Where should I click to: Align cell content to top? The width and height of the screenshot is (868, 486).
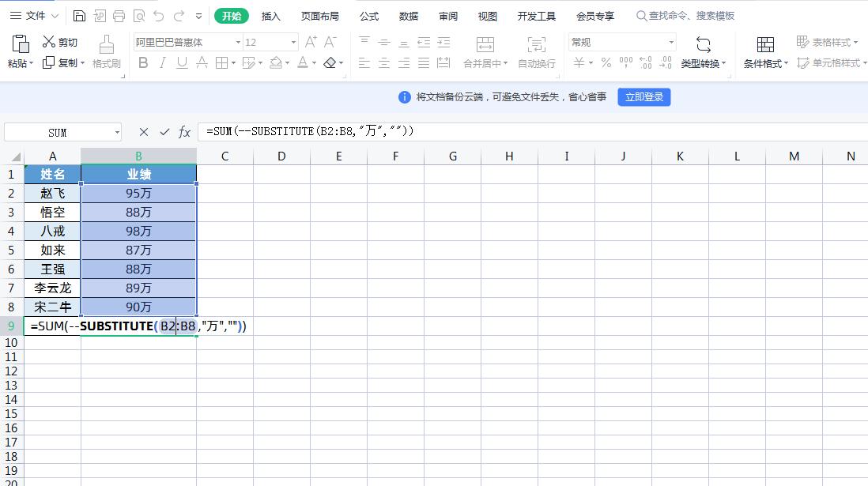coord(364,42)
